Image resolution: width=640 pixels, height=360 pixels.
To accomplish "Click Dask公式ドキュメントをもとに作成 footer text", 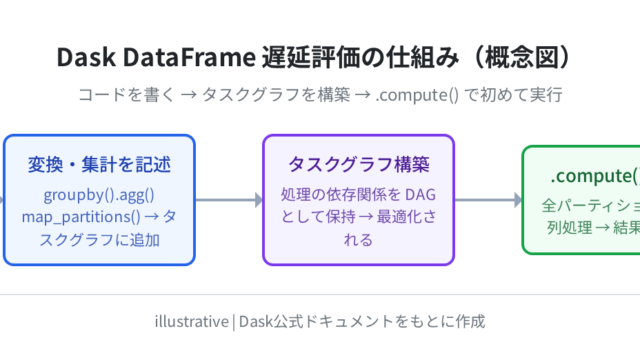I will click(x=362, y=322).
